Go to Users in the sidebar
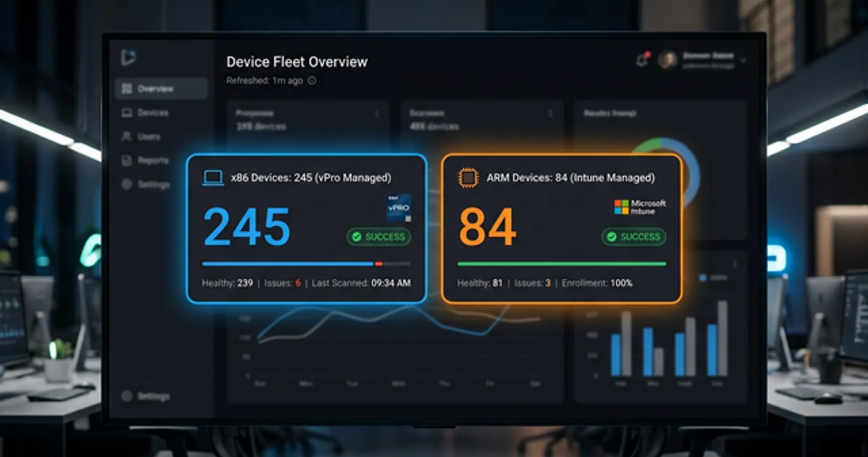This screenshot has width=868, height=457. pos(148,137)
